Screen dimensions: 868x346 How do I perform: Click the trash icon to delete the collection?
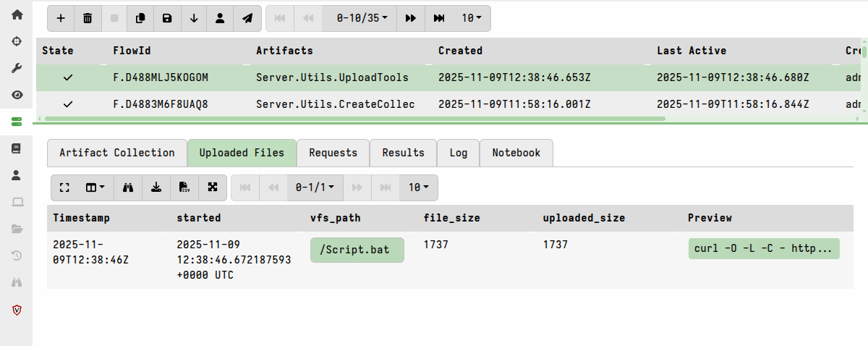pos(88,18)
